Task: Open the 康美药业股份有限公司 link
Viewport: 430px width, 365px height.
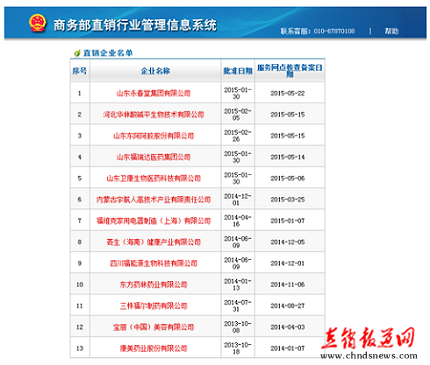Action: pos(153,348)
